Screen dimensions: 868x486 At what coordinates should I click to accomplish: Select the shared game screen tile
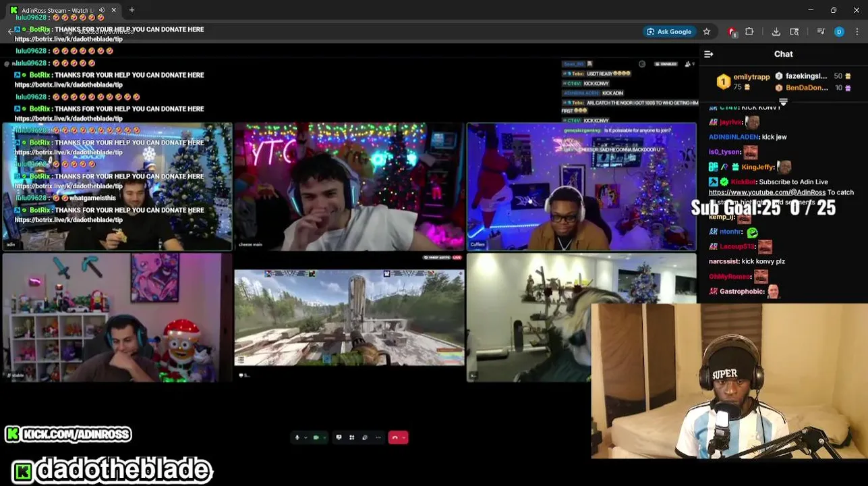coord(349,317)
